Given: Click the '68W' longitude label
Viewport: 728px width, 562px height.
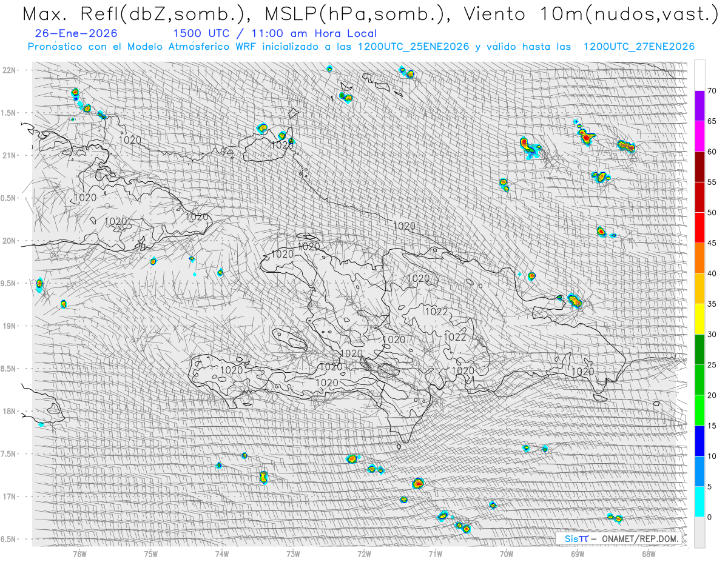Looking at the screenshot, I should pos(649,554).
